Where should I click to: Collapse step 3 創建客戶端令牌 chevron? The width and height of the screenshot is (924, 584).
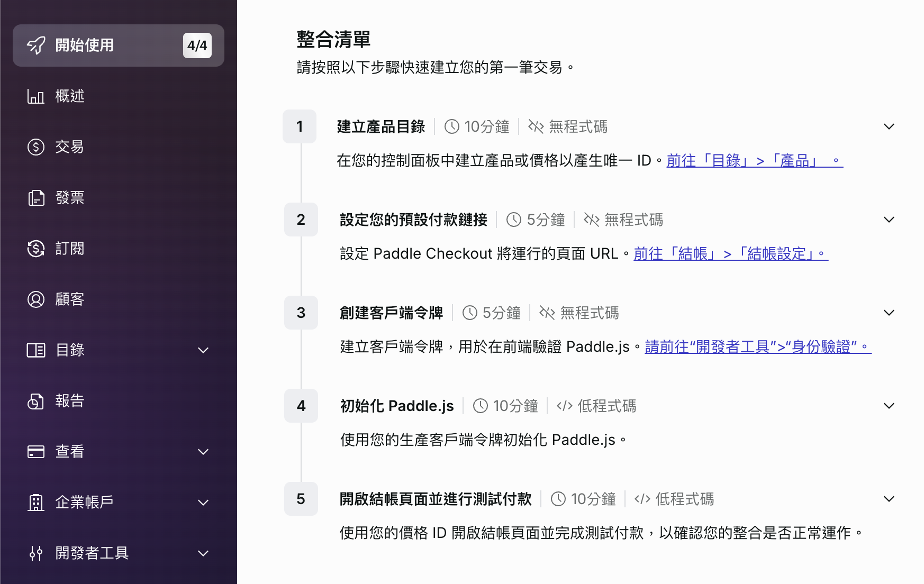(889, 313)
